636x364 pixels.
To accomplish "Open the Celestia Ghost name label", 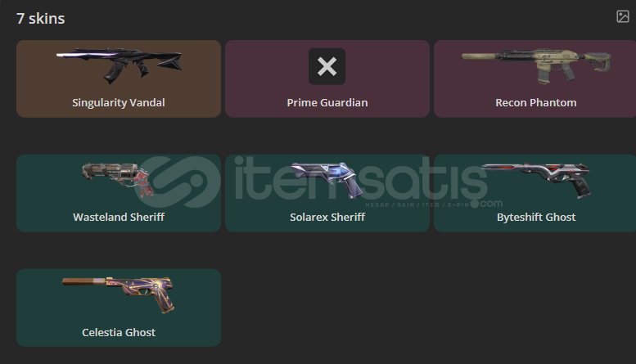I will point(119,332).
